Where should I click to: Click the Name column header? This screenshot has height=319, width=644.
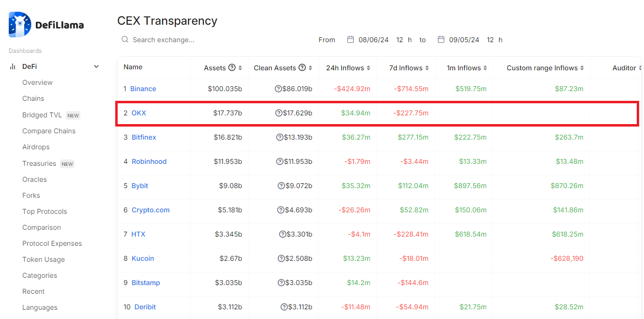[133, 67]
